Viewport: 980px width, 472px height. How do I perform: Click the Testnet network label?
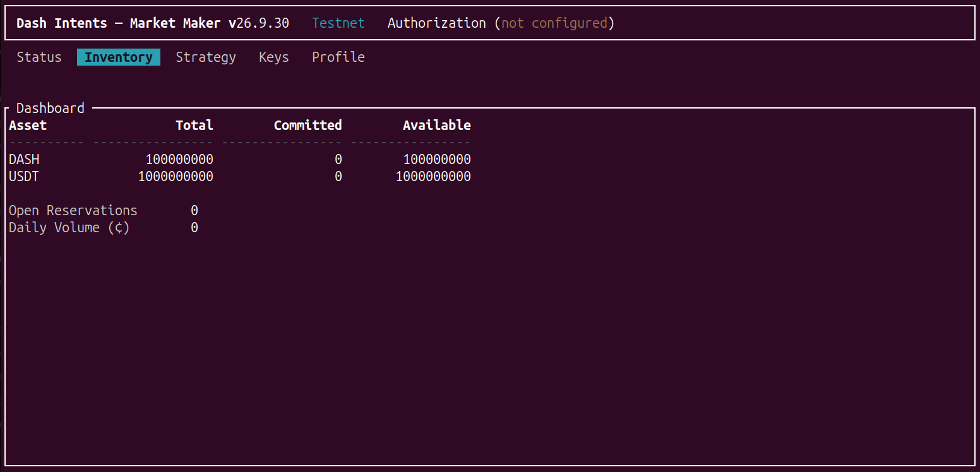point(338,23)
